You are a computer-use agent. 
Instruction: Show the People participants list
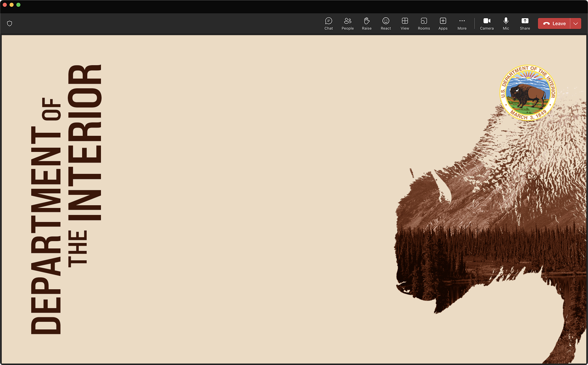point(347,24)
